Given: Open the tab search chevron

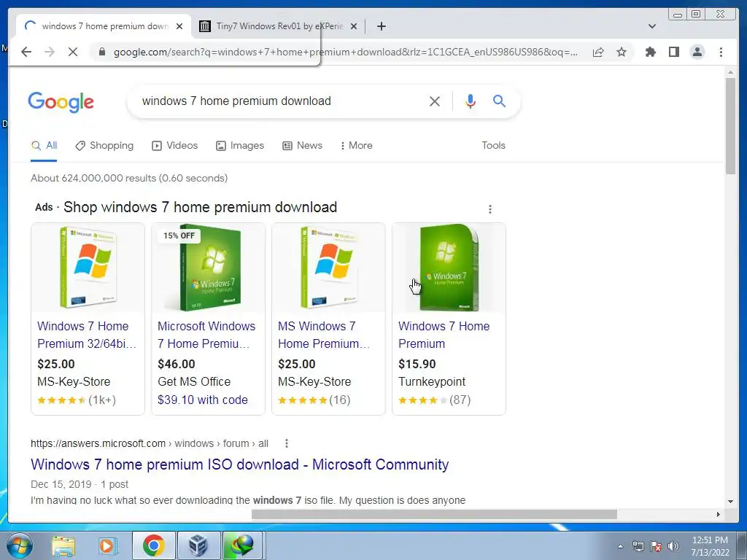Looking at the screenshot, I should tap(651, 26).
